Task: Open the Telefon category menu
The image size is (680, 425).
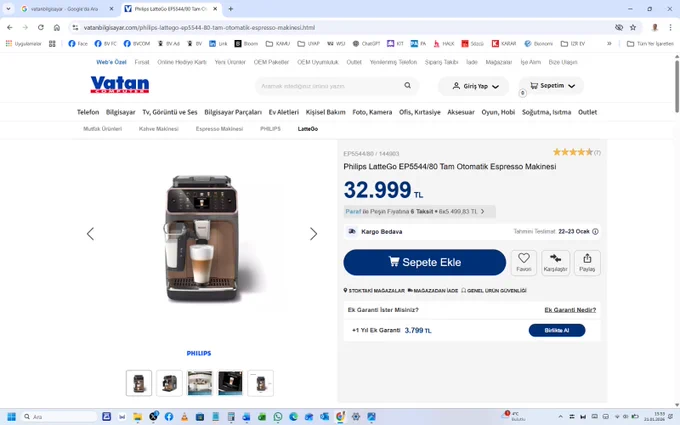Action: tap(88, 112)
